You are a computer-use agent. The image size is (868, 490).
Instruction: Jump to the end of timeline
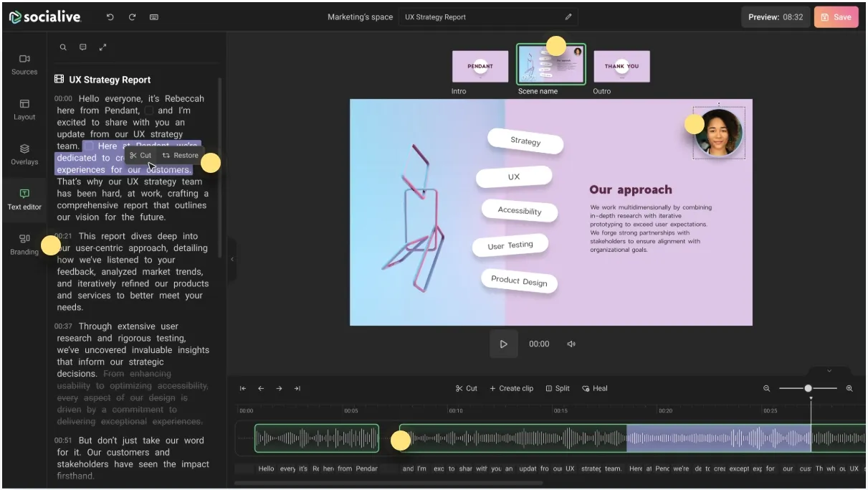297,388
